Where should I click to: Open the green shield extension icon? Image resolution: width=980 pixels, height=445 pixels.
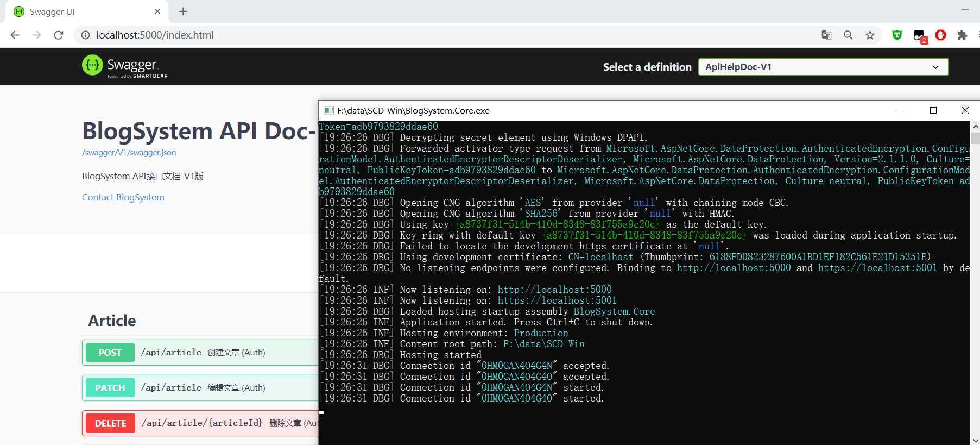[x=897, y=35]
